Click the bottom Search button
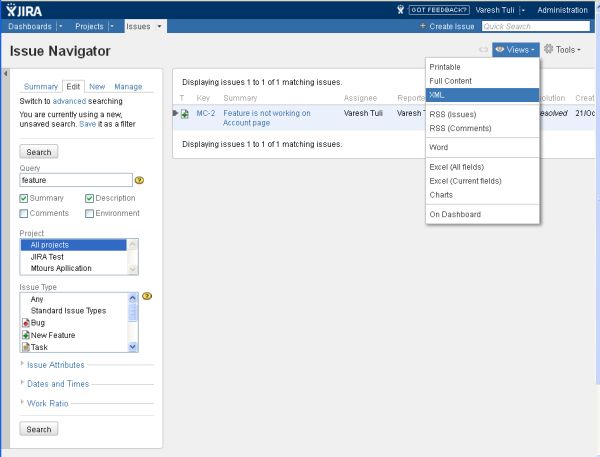Image resolution: width=600 pixels, height=457 pixels. pos(39,429)
